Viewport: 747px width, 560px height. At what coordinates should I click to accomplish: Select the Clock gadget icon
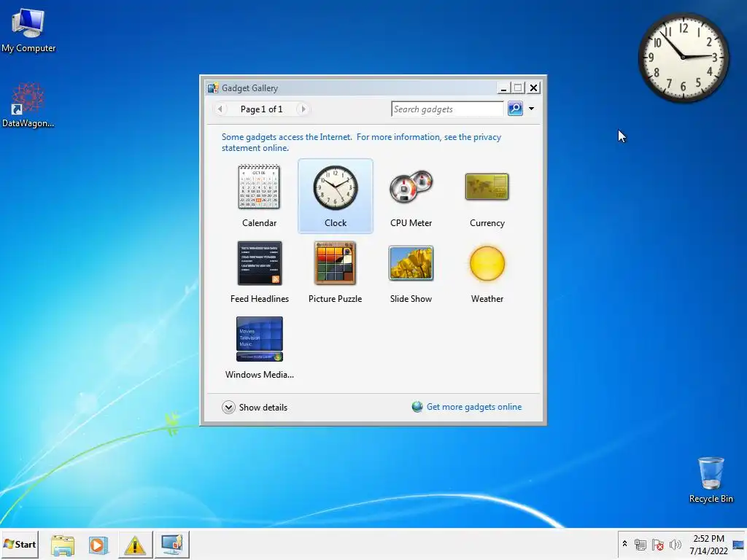point(336,187)
